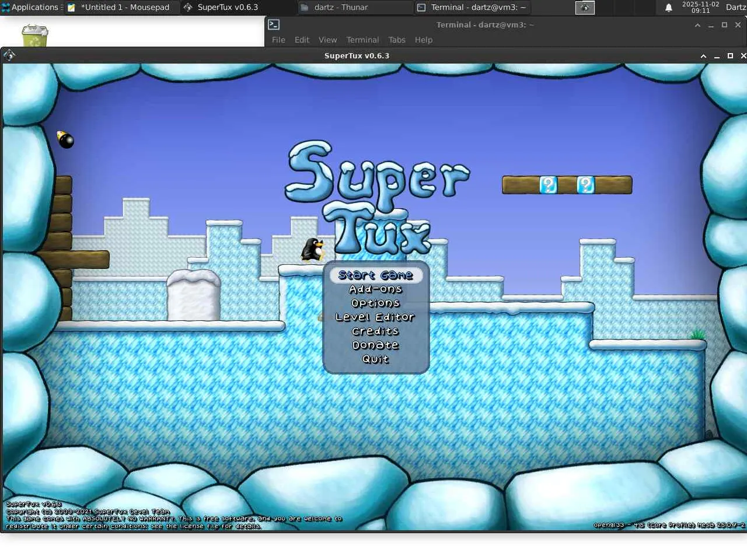Click the panel clock showing 2025-11-02
The width and height of the screenshot is (747, 560).
click(x=700, y=7)
